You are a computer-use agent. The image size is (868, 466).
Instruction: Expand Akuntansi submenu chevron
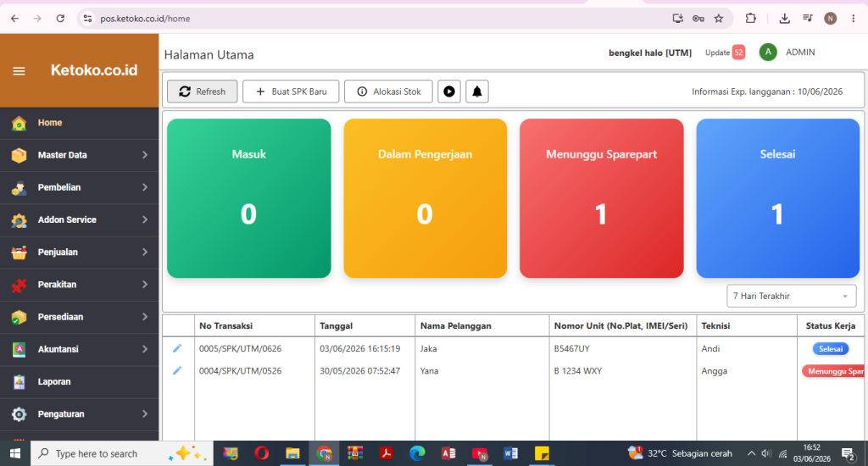145,349
